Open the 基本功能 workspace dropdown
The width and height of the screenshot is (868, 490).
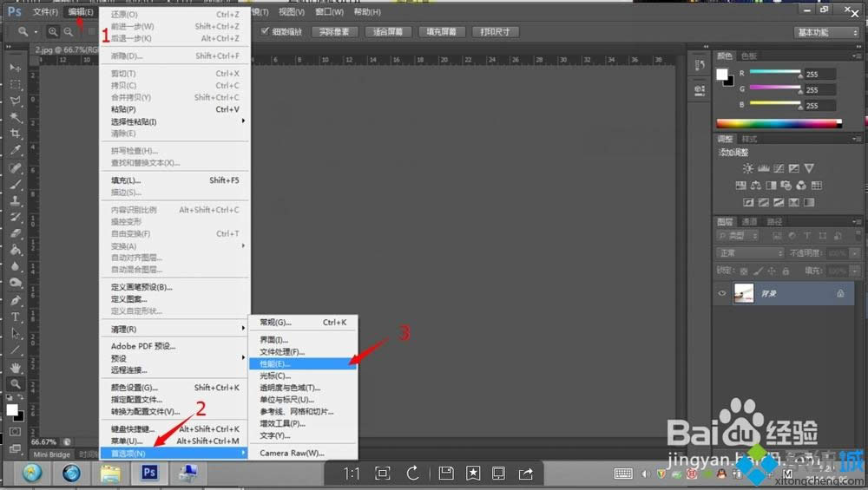(826, 32)
